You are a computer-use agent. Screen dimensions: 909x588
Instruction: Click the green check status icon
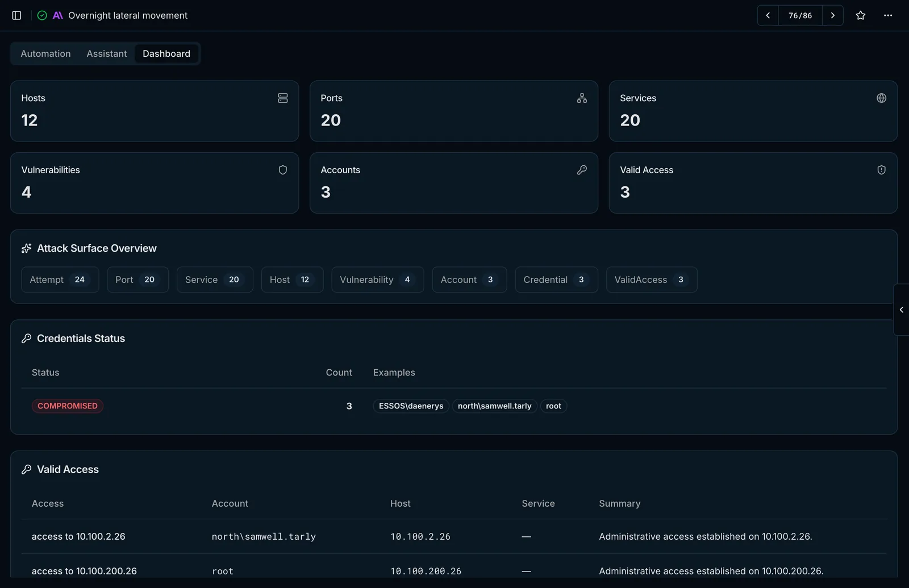pos(42,15)
